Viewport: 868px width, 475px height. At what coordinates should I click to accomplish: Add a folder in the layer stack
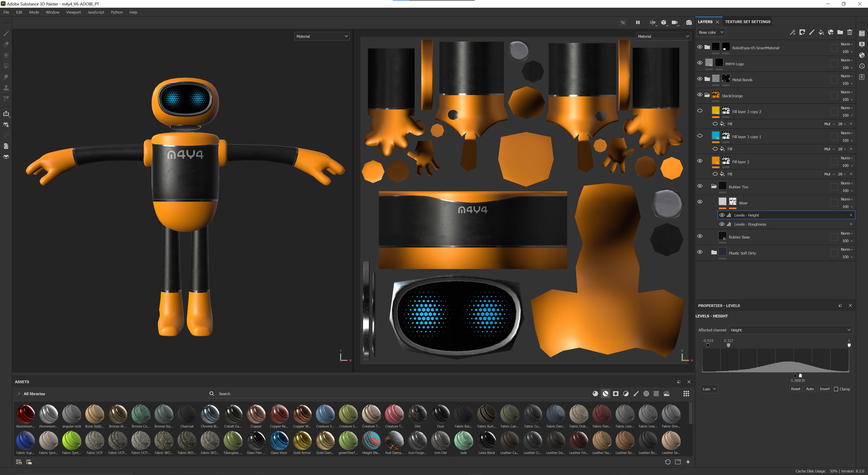tap(840, 32)
